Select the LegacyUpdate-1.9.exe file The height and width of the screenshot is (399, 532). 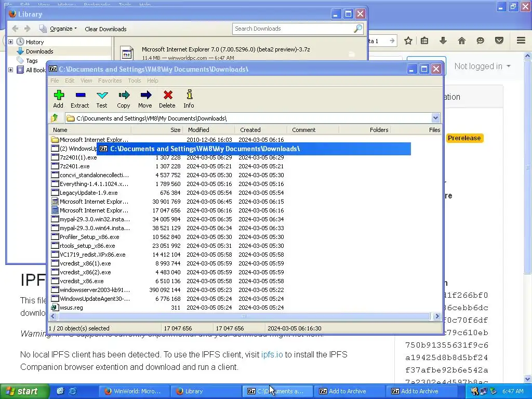click(x=88, y=193)
